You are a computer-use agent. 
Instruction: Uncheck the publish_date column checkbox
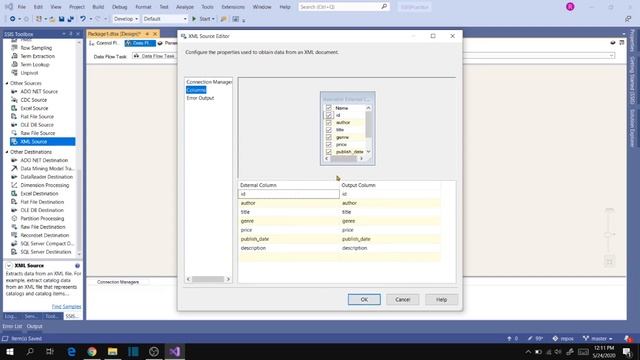tap(329, 151)
